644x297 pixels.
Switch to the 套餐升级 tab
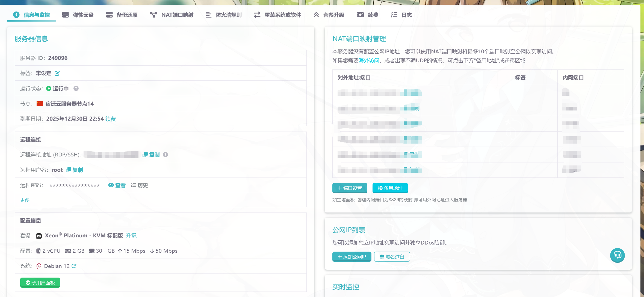(x=329, y=15)
